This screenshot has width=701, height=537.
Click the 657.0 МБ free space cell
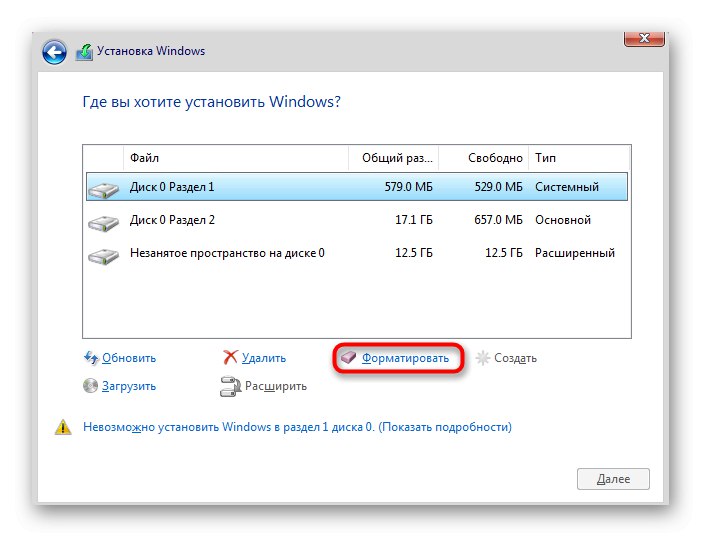498,220
